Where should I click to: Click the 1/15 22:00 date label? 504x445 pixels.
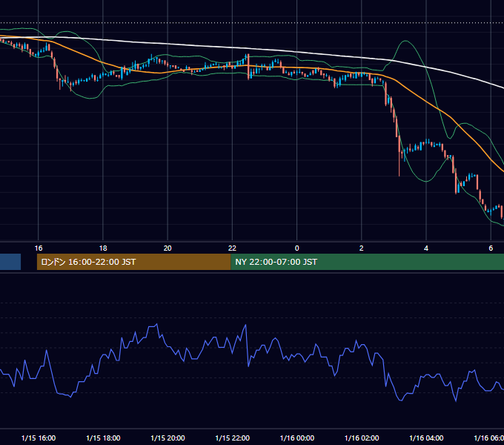pyautogui.click(x=233, y=438)
